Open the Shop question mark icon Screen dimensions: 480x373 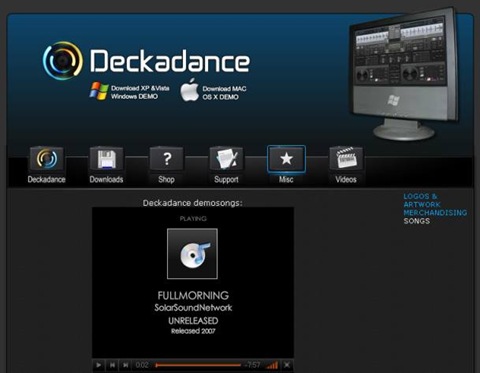point(166,159)
